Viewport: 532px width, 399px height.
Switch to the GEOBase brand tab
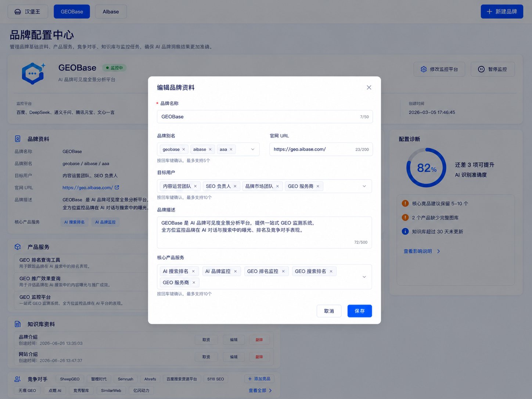72,12
